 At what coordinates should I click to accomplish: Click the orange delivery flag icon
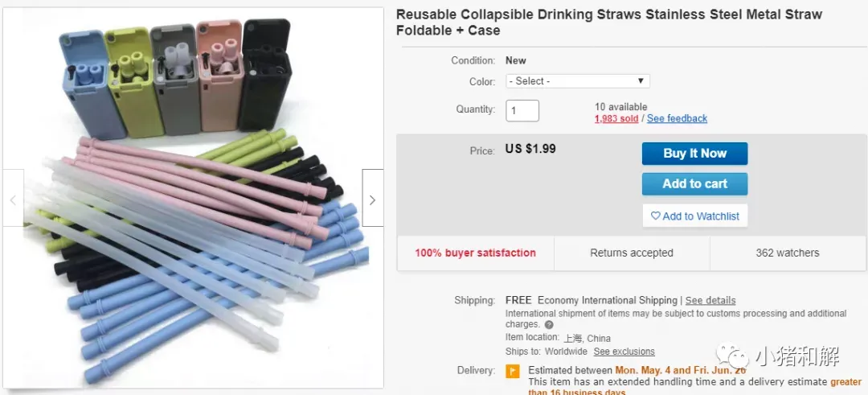(513, 371)
